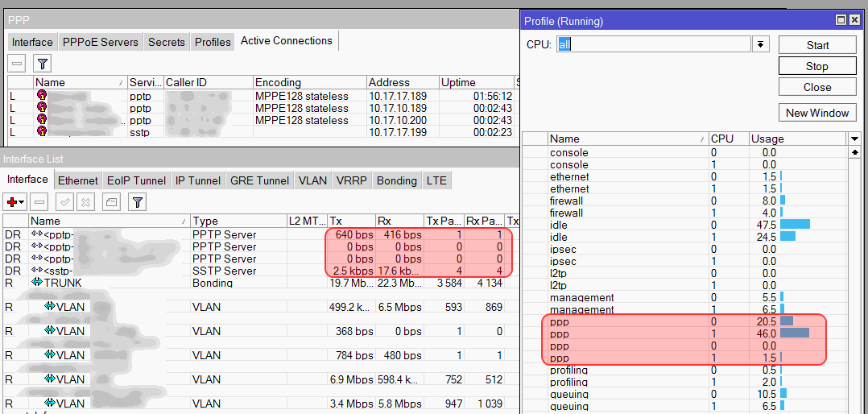Open the GRE Tunnel tab
Viewport: 868px width, 414px height.
259,180
